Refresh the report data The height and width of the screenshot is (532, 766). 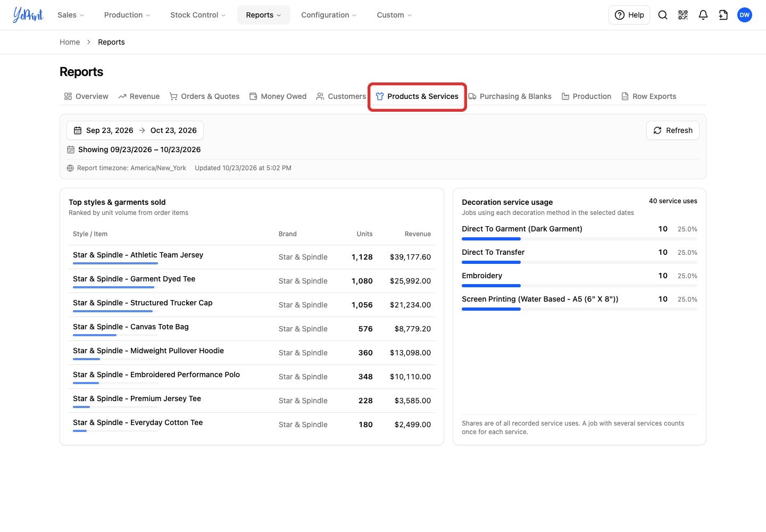click(673, 130)
